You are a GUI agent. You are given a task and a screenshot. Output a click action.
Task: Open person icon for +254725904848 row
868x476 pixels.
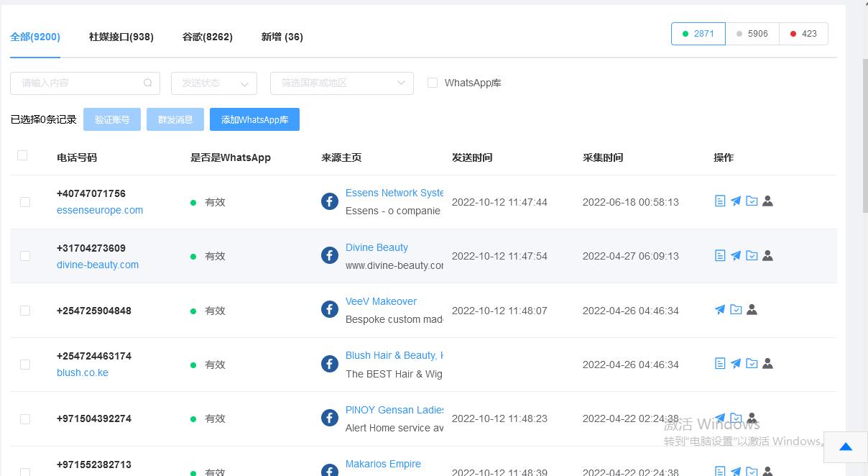(752, 310)
